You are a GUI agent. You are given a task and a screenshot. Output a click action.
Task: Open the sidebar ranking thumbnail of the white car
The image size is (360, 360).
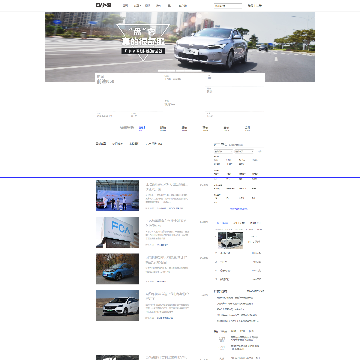[230, 240]
